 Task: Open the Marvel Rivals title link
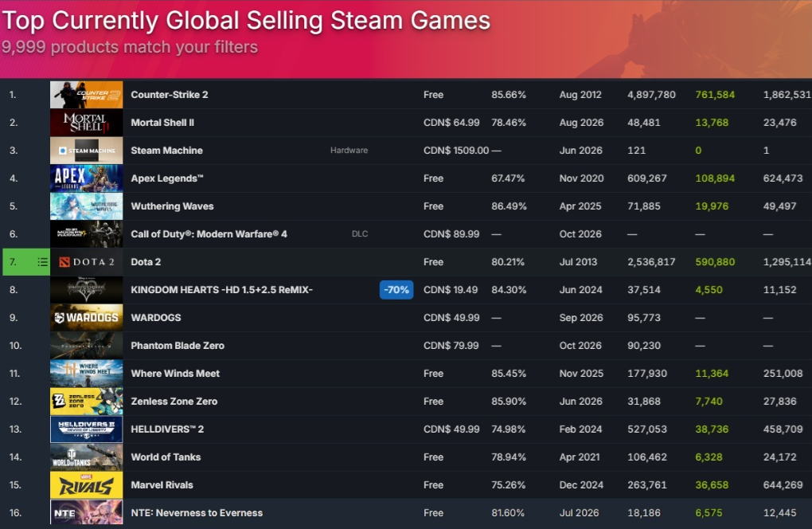pos(162,485)
